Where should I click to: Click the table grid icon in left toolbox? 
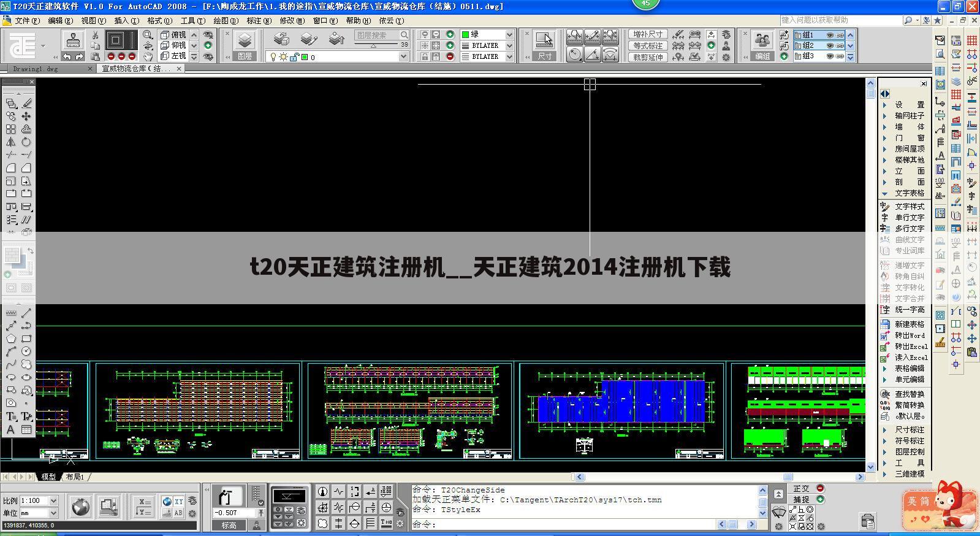pos(26,430)
